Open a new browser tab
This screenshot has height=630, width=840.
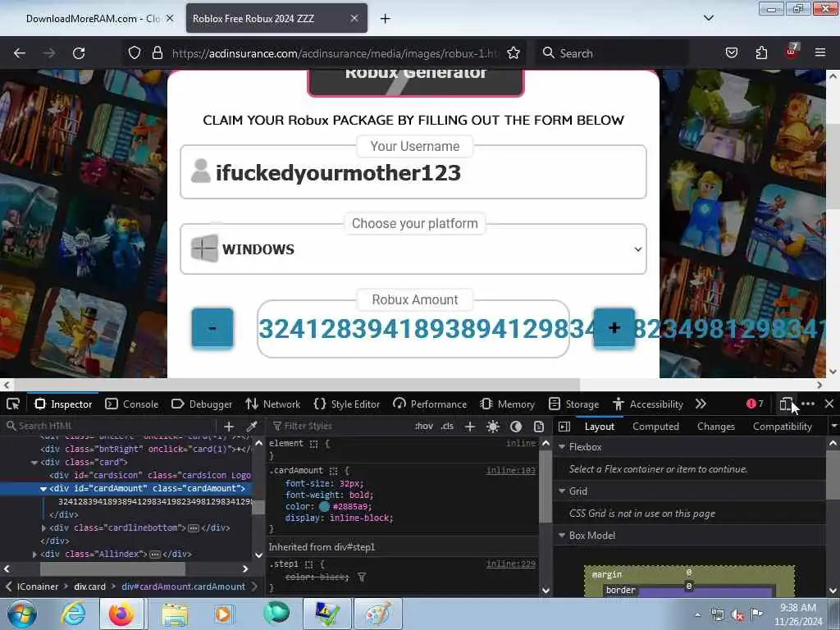385,19
